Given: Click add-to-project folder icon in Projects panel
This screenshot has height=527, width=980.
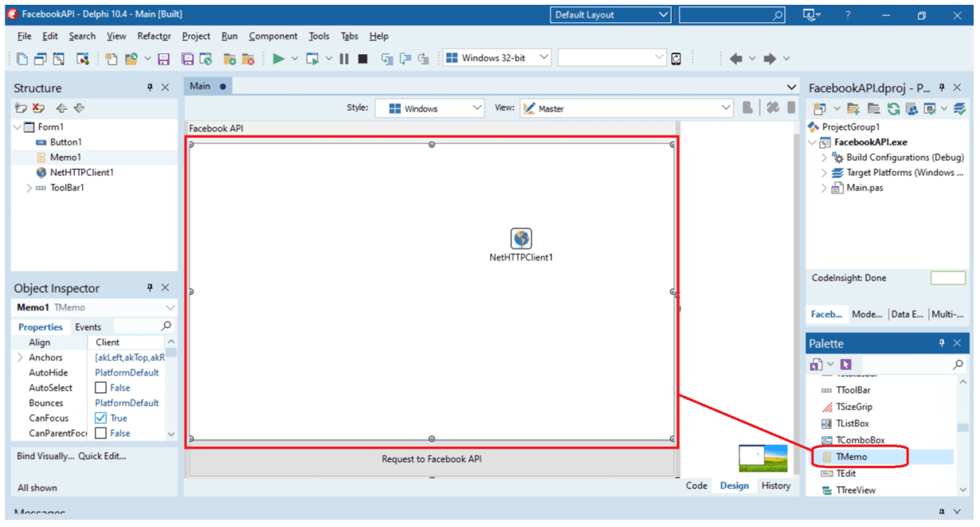Looking at the screenshot, I should (x=853, y=108).
